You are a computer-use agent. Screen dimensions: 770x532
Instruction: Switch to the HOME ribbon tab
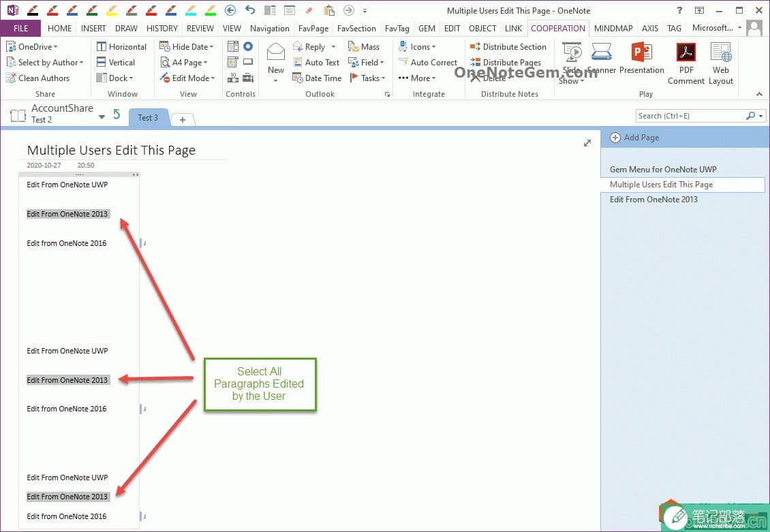(x=59, y=29)
